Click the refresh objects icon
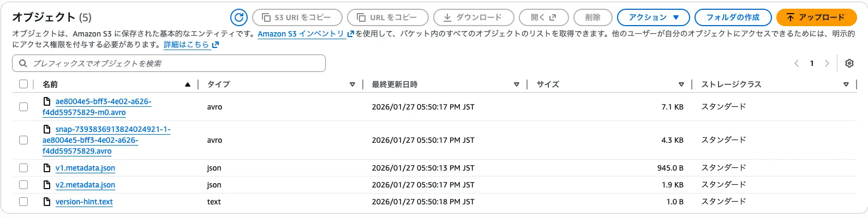 point(238,17)
